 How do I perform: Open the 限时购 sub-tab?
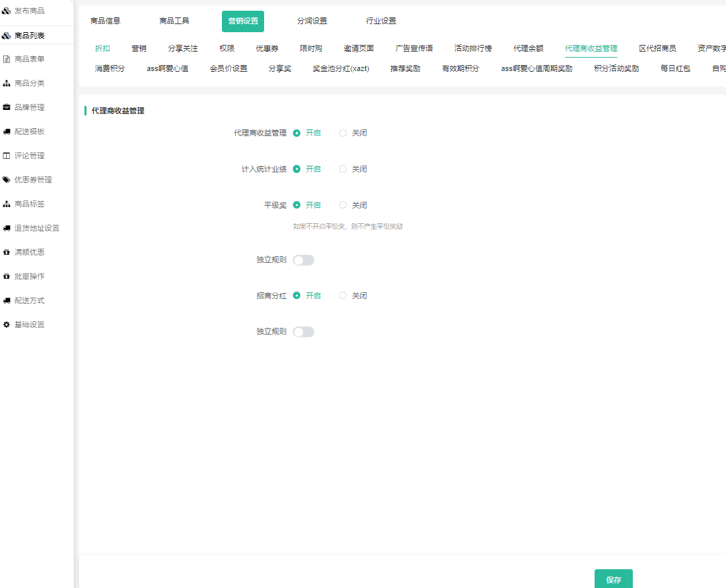(310, 48)
